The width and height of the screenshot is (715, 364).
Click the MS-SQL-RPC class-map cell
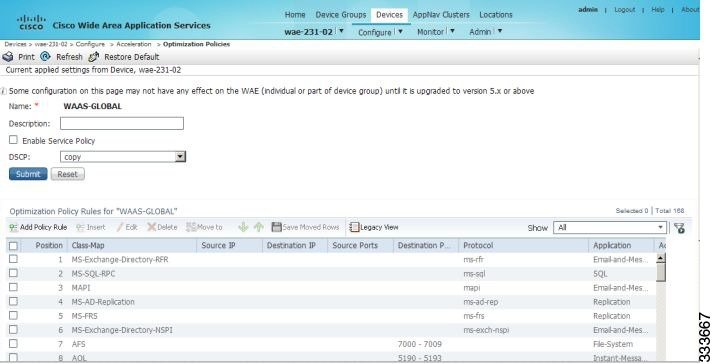pos(93,274)
